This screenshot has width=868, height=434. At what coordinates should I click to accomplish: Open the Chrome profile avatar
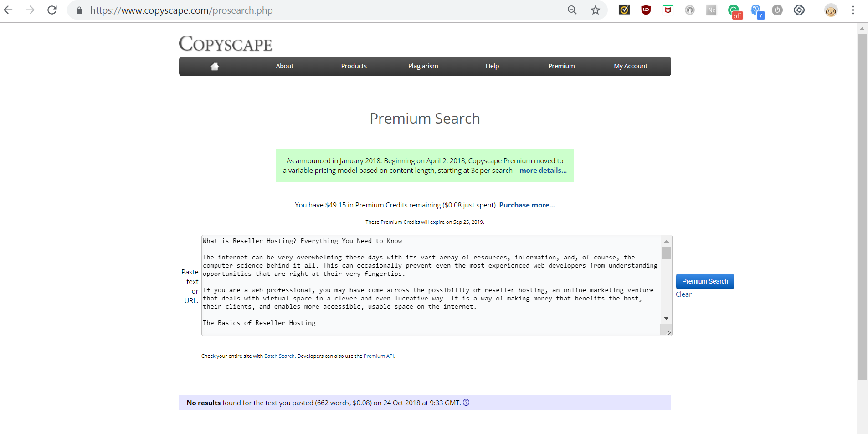[x=831, y=10]
